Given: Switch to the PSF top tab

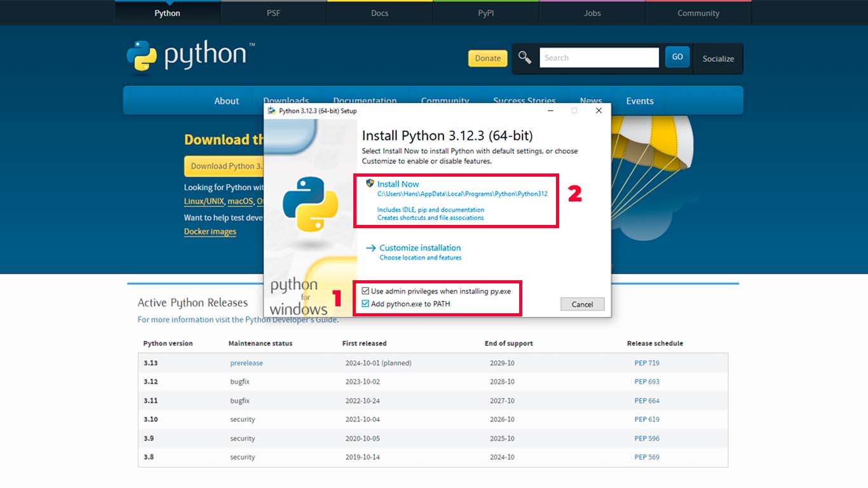Looking at the screenshot, I should 273,13.
